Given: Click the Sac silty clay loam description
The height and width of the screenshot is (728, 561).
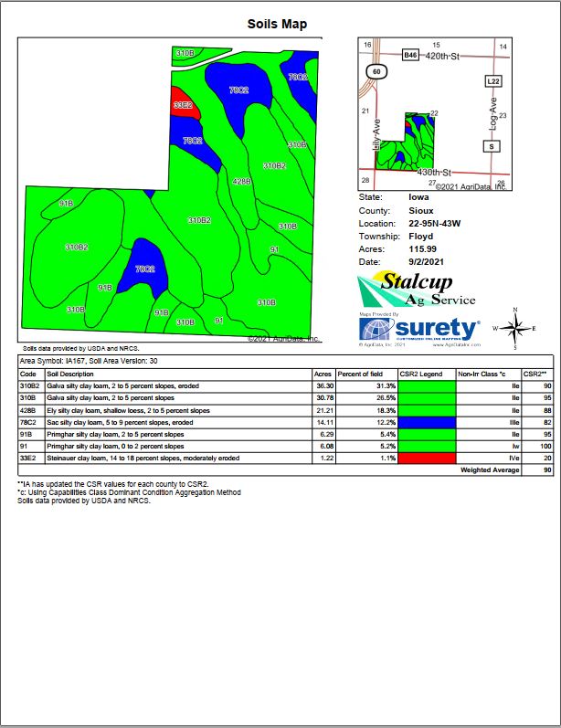Looking at the screenshot, I should coord(120,423).
